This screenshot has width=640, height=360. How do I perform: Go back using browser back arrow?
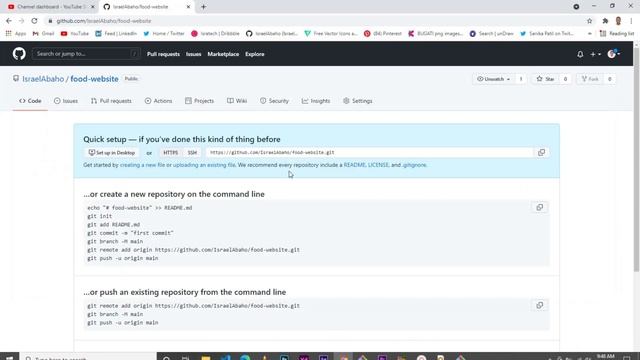click(9, 21)
